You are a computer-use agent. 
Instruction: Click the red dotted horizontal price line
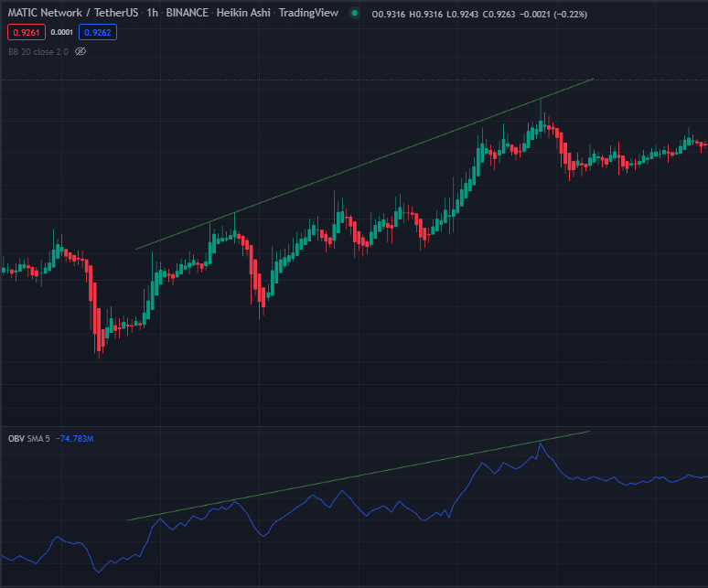[354, 80]
